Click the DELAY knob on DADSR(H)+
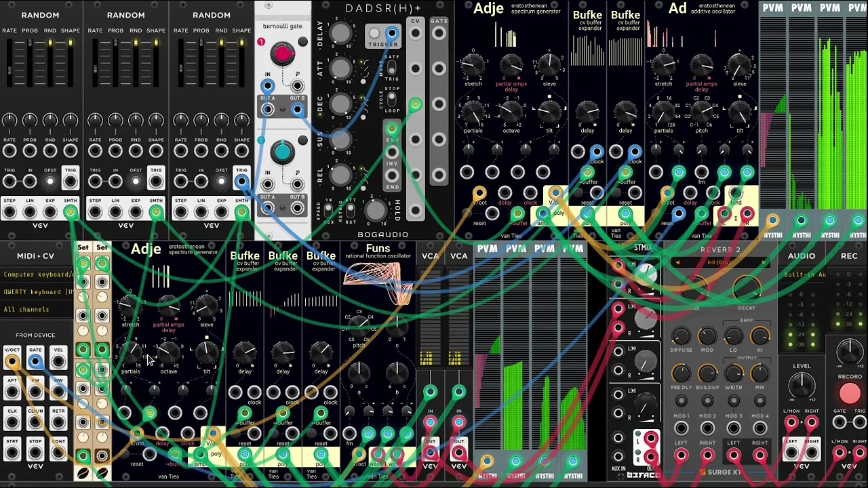This screenshot has width=868, height=488. (341, 33)
